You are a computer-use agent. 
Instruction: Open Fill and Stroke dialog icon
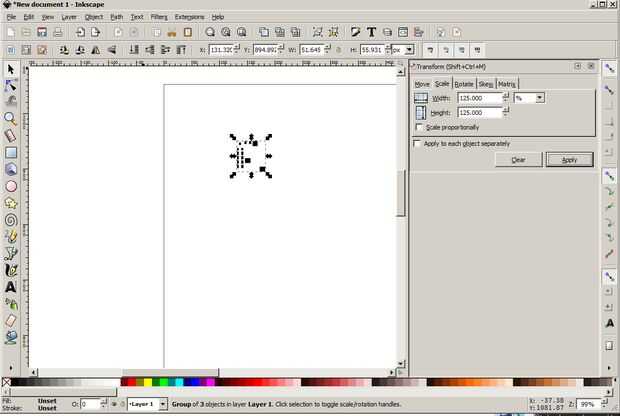(x=355, y=32)
